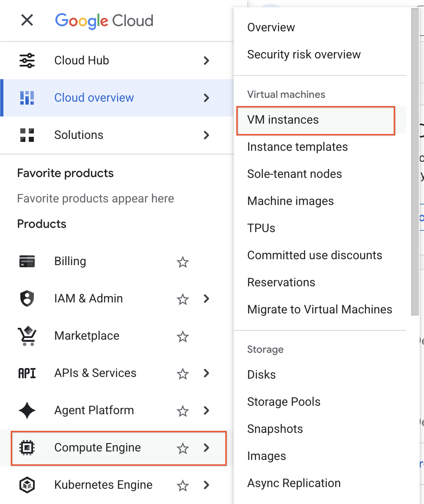Open Images under Storage
The height and width of the screenshot is (504, 424).
[x=320, y=456]
